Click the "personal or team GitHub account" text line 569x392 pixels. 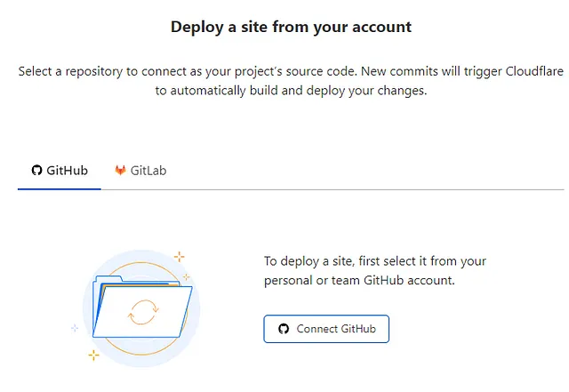click(359, 280)
